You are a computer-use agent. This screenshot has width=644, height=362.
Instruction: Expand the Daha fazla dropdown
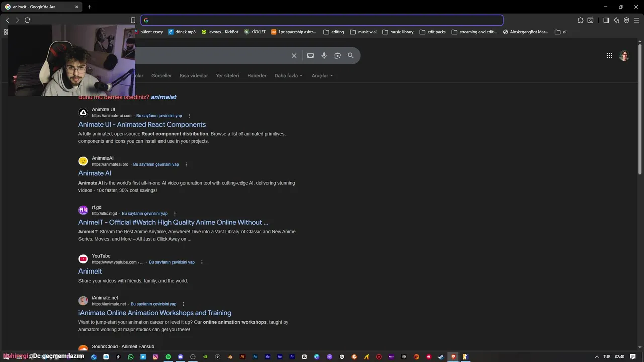[x=288, y=76]
